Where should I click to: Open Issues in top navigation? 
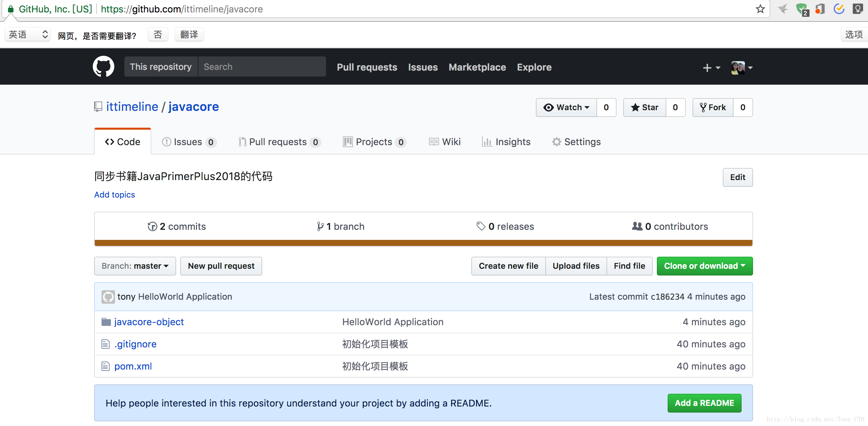coord(423,67)
